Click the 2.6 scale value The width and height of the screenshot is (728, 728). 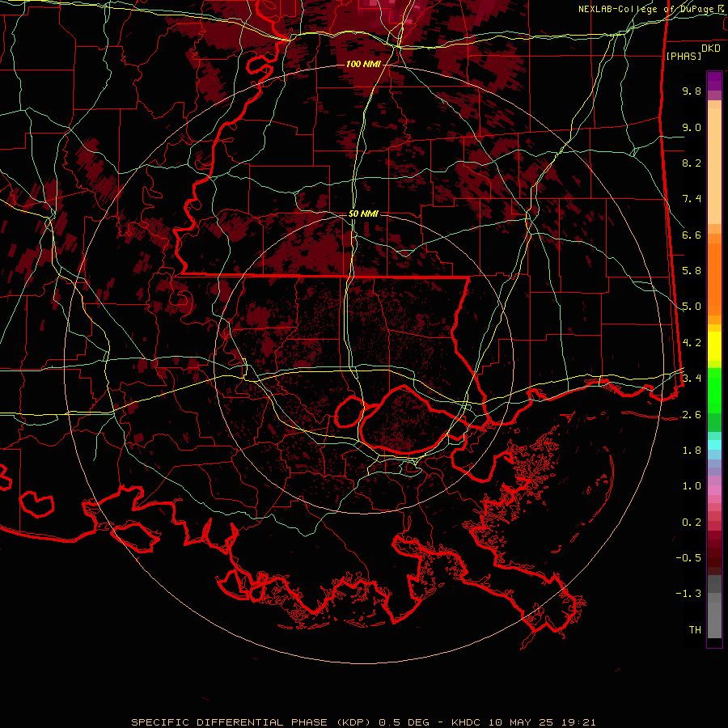click(x=692, y=415)
